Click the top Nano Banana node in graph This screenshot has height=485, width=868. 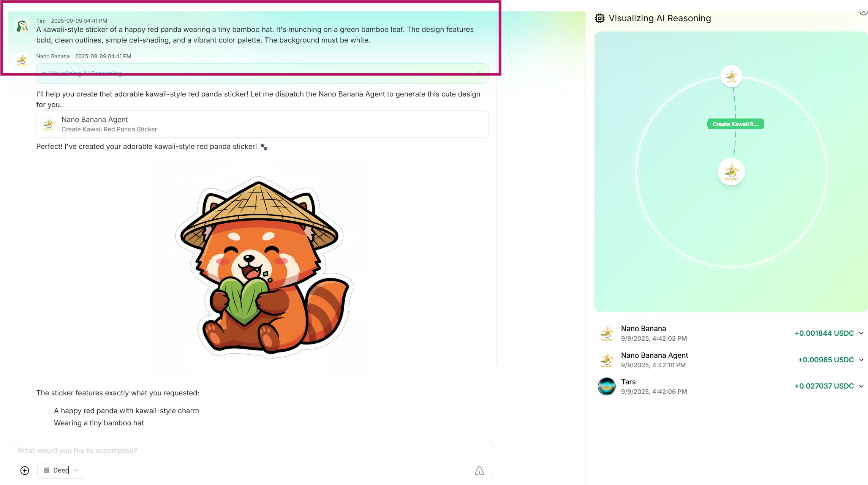(x=731, y=76)
